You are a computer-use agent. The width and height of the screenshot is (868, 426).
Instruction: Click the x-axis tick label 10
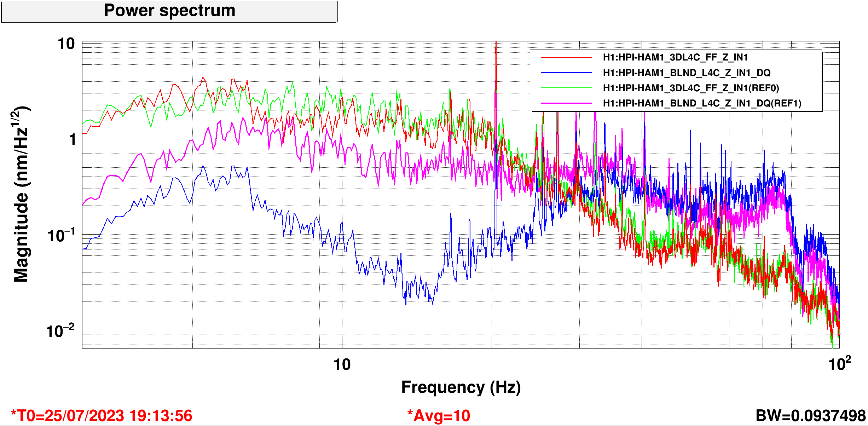[342, 364]
